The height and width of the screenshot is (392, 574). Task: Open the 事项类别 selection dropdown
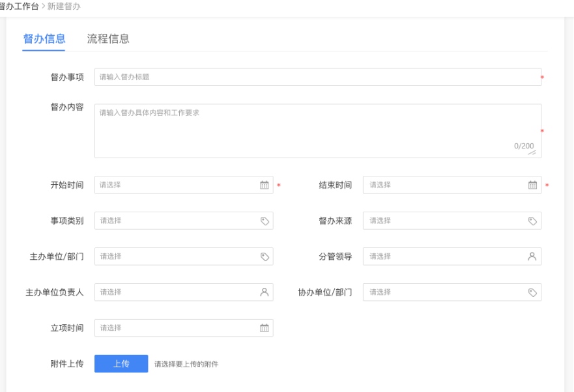click(176, 221)
